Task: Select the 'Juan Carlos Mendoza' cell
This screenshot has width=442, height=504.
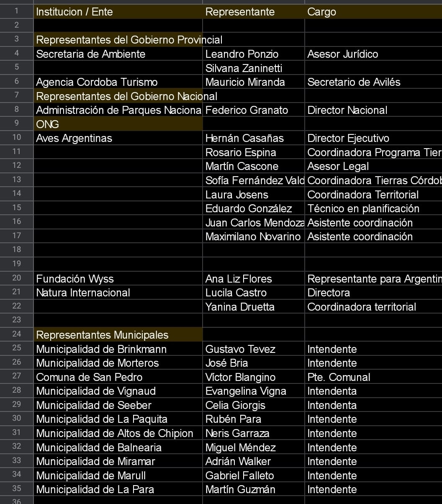Action: point(254,223)
